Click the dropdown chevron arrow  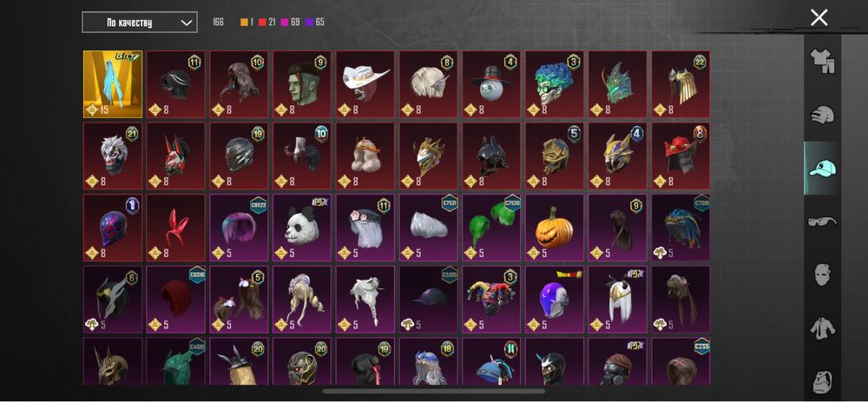tap(187, 23)
